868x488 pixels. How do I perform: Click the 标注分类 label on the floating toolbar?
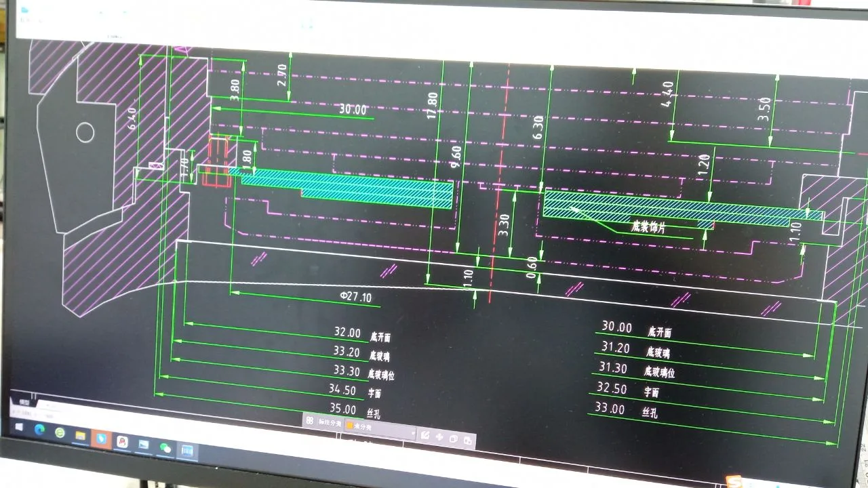pos(330,423)
